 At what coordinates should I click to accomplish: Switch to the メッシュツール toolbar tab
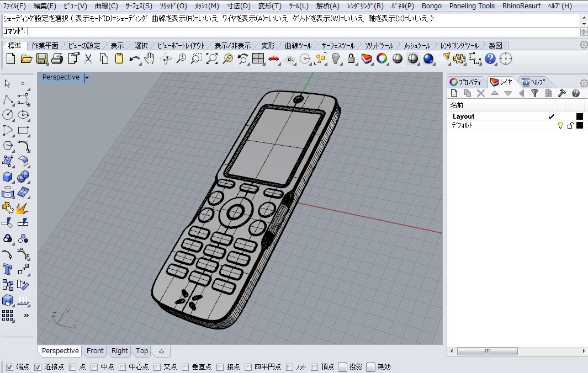click(x=417, y=46)
